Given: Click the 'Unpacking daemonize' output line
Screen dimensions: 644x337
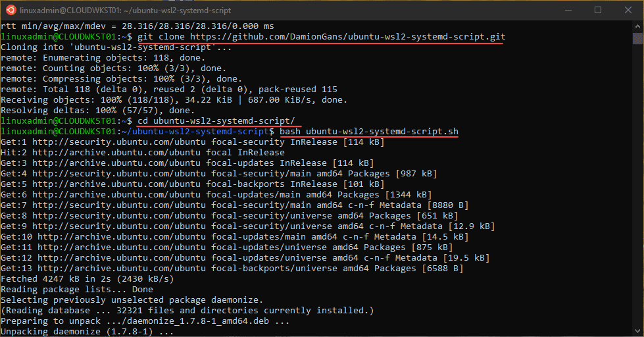Looking at the screenshot, I should (x=87, y=332).
